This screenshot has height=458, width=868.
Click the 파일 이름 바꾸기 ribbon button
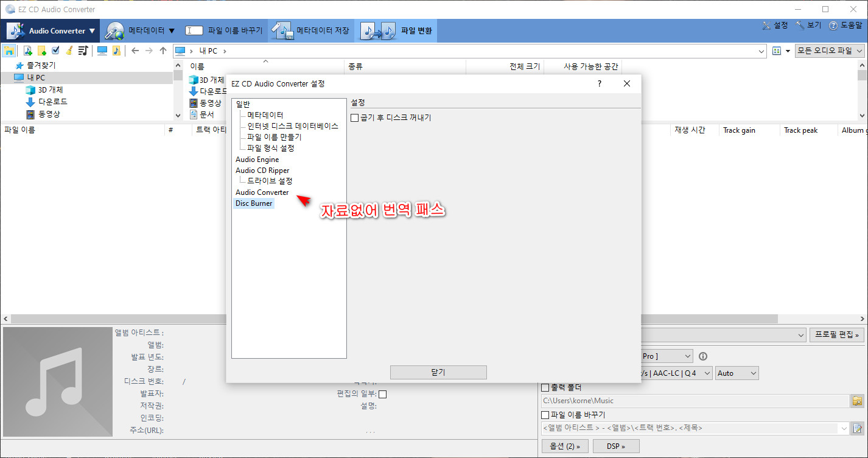224,30
